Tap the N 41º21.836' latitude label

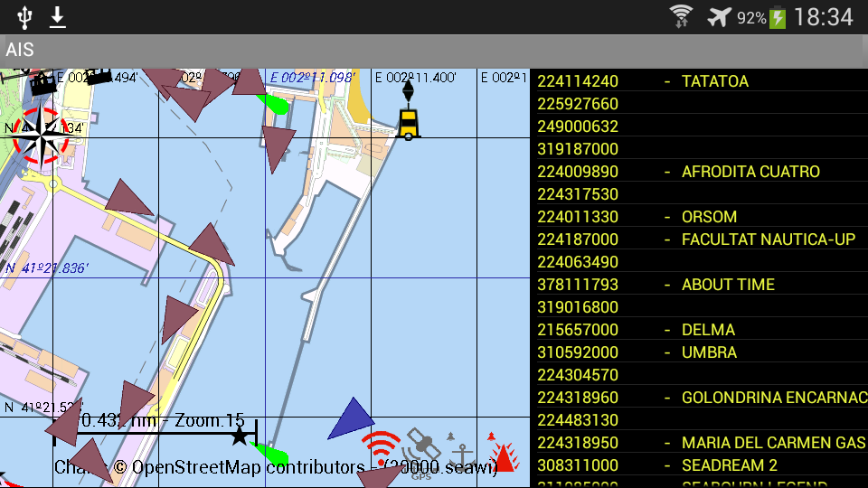pos(46,268)
